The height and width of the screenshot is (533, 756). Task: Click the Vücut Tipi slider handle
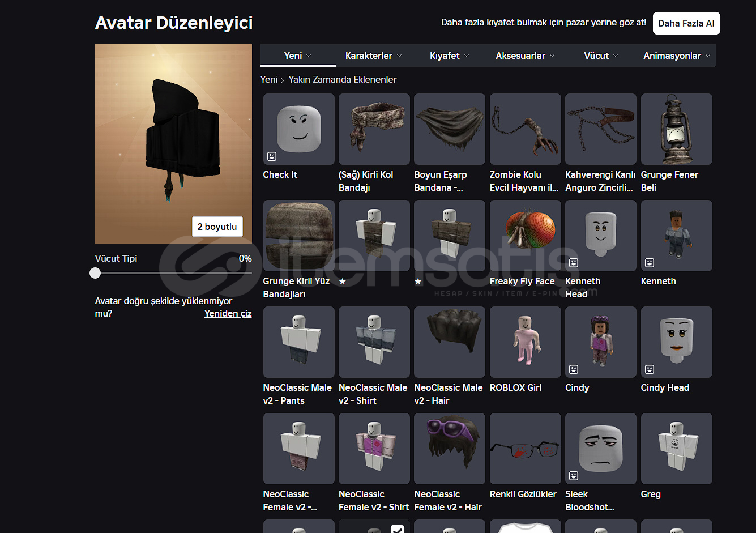95,273
